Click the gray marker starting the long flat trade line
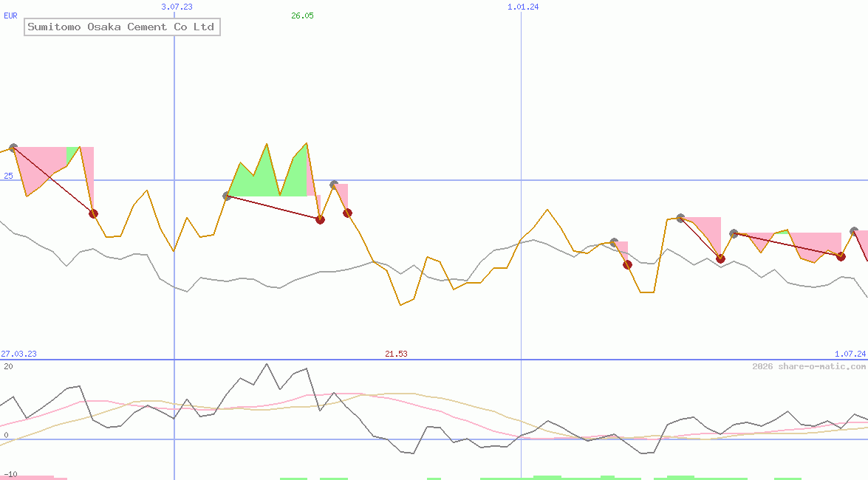Screen dimensions: 868x480 [734, 233]
